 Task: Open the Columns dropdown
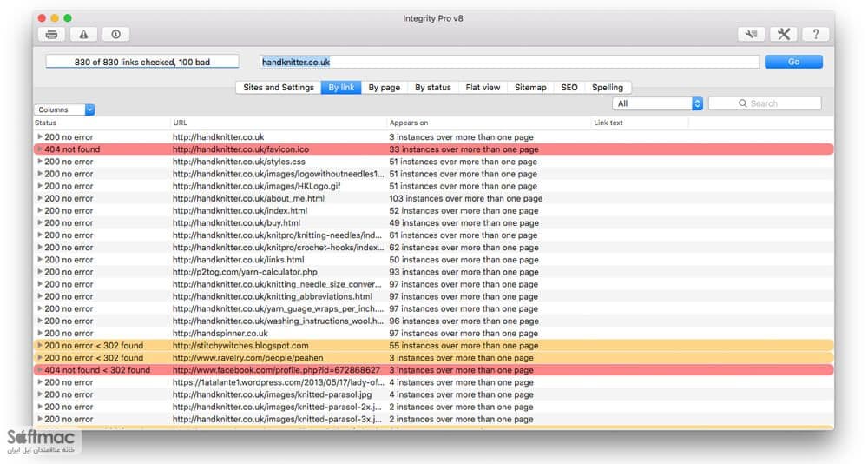[64, 109]
